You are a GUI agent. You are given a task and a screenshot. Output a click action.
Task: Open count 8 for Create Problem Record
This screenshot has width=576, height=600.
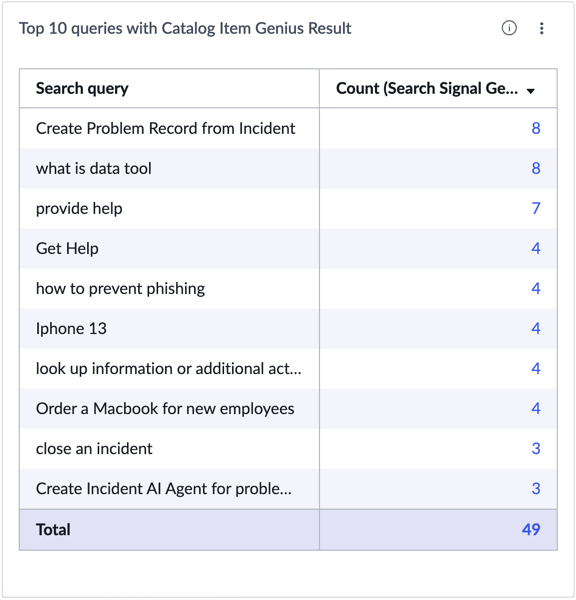point(536,128)
